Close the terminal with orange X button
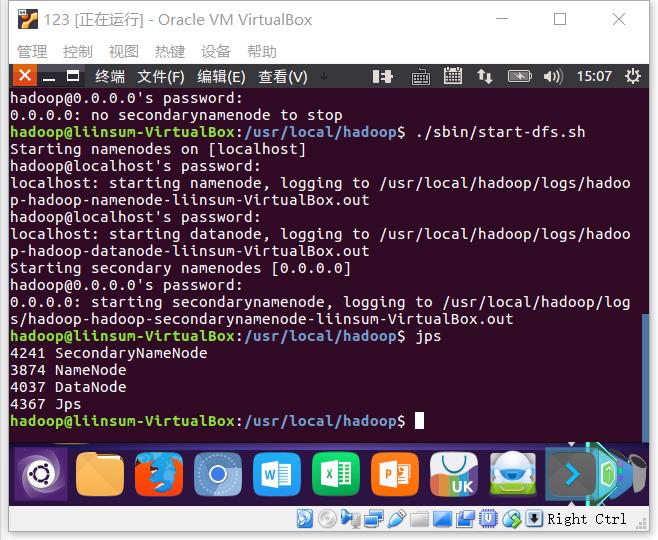 [25, 76]
